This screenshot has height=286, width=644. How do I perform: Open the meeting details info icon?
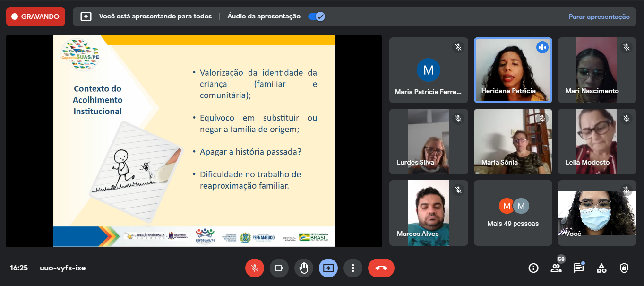[533, 268]
